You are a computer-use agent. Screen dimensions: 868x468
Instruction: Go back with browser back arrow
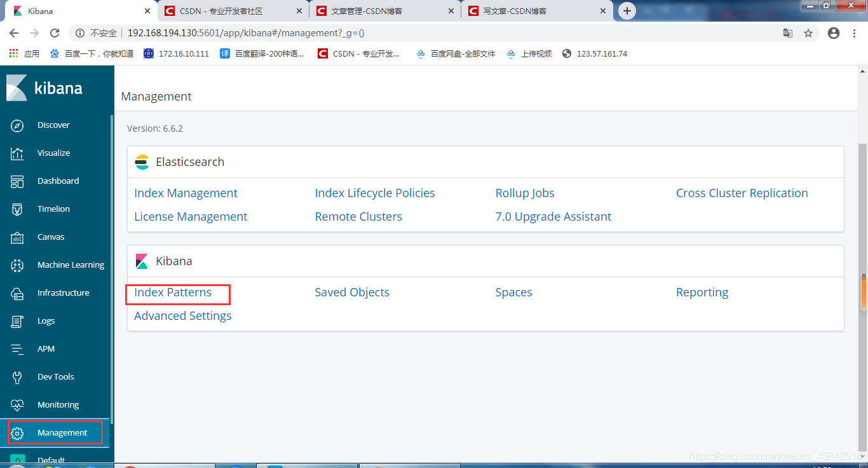coord(14,33)
